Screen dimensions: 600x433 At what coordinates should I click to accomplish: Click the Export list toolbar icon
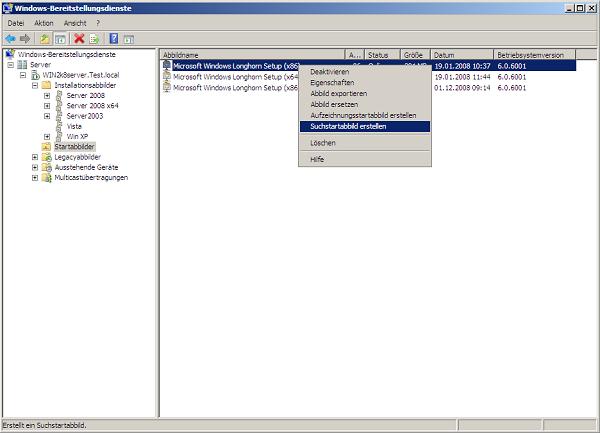point(94,39)
